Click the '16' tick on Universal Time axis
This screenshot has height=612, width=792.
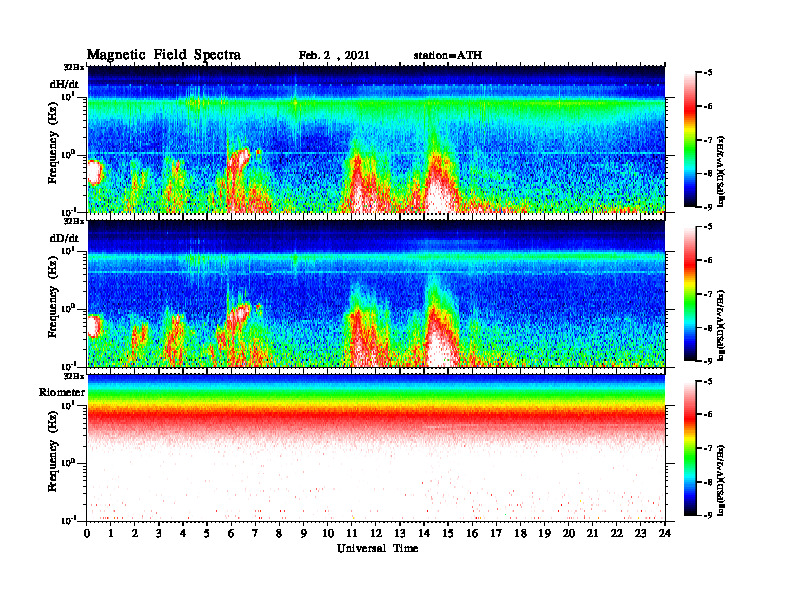[x=472, y=533]
